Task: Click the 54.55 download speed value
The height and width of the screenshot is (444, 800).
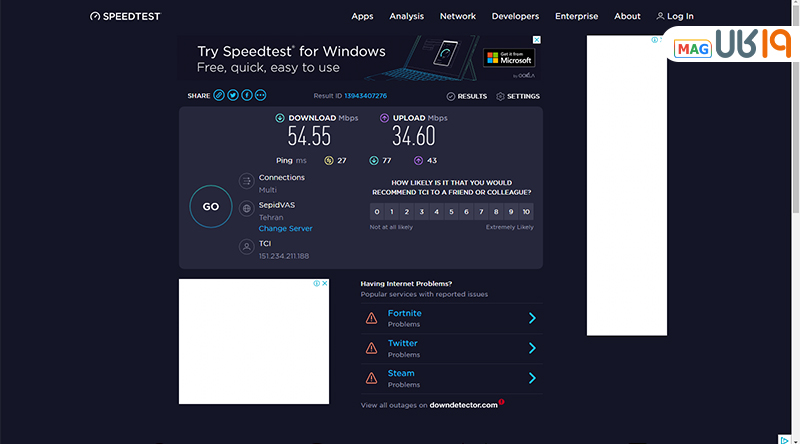Action: coord(309,136)
